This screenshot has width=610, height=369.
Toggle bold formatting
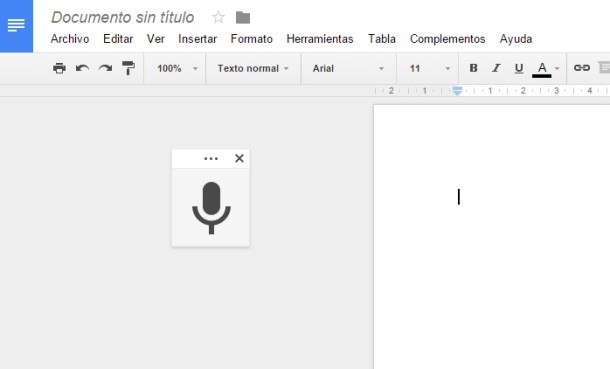[x=473, y=68]
